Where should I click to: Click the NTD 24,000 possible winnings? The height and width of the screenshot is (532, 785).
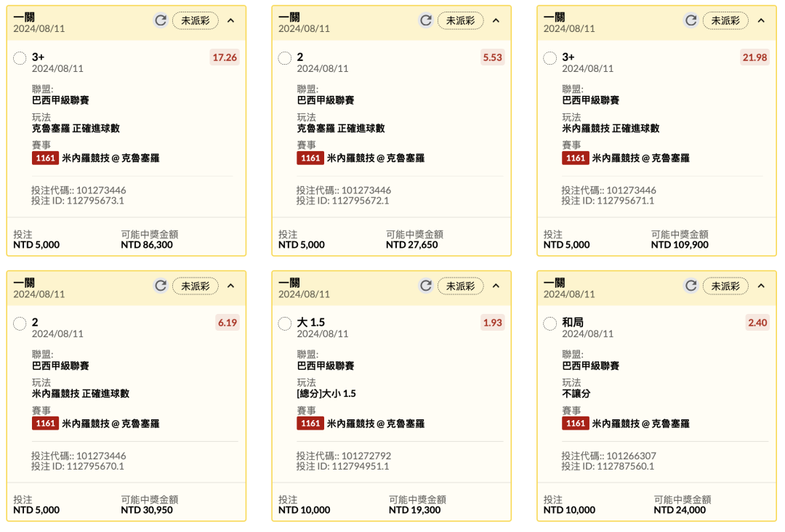pyautogui.click(x=680, y=510)
